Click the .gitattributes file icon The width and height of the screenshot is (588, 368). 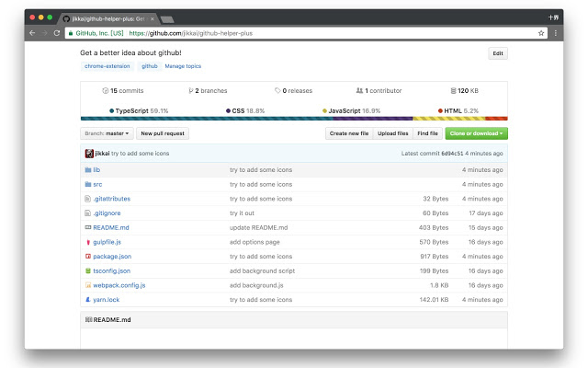click(x=88, y=199)
